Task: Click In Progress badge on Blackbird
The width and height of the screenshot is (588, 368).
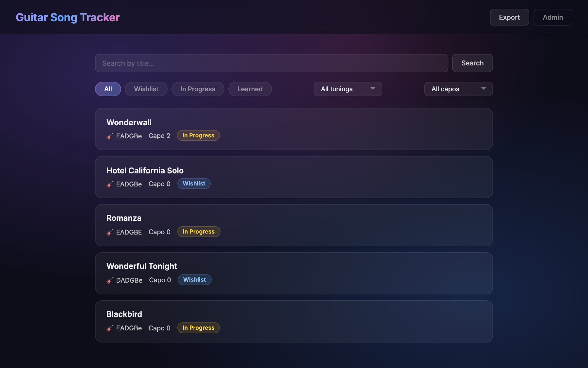Action: (199, 328)
